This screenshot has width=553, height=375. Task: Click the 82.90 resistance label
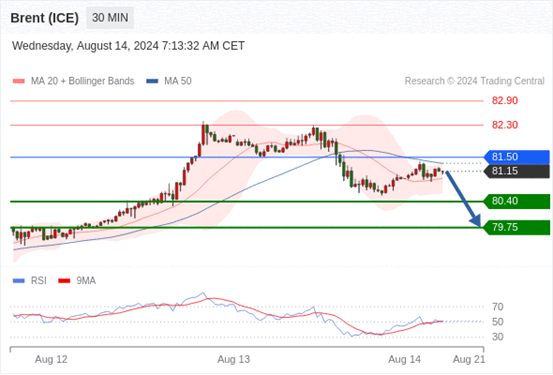505,101
